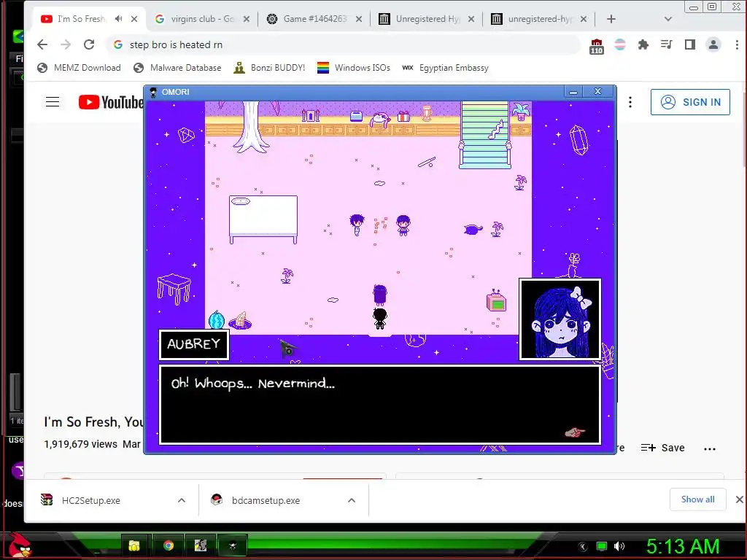Screen dimensions: 747x560
Task: Click the bdcamsetup.exe download file icon
Action: point(217,500)
